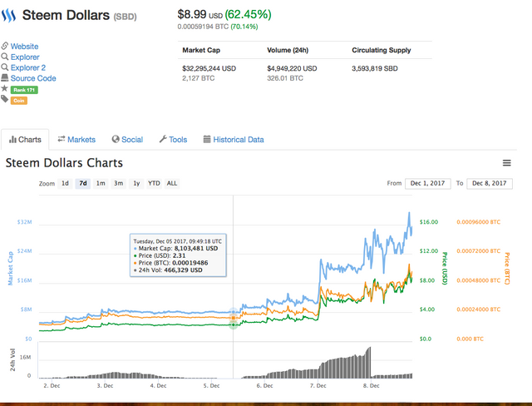532x406 pixels.
Task: Click the 6. Dec date label on axis
Action: coord(264,386)
